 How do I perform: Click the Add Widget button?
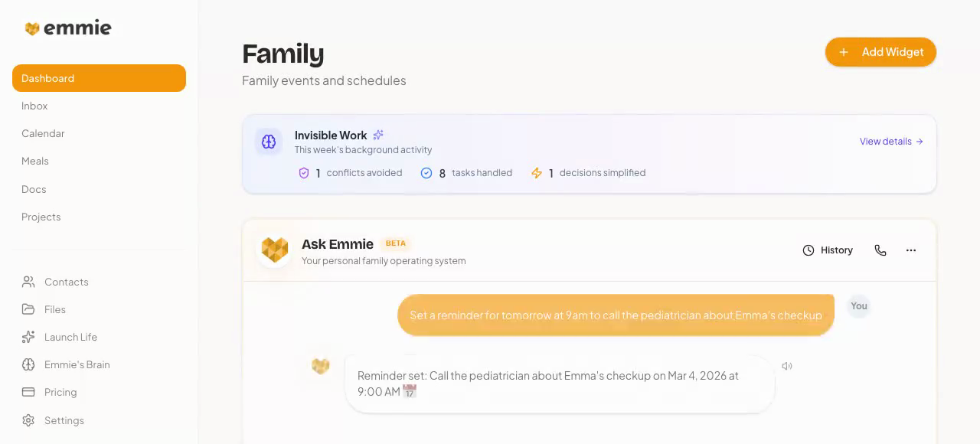(880, 52)
